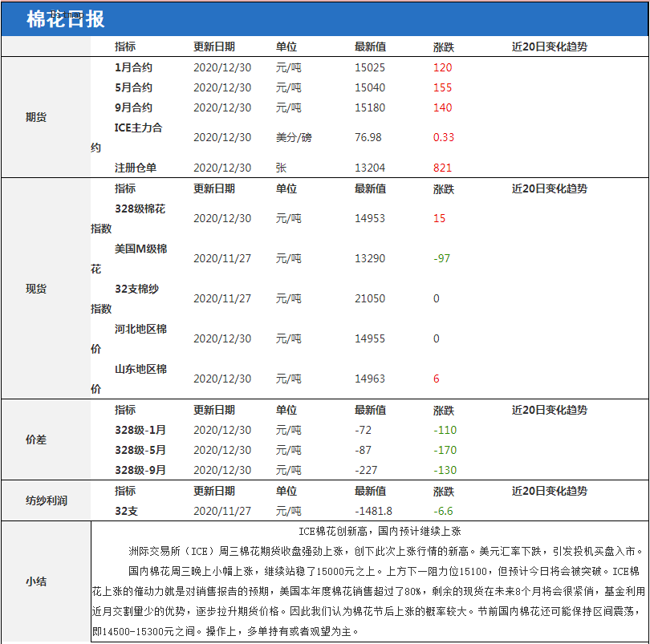Screen dimensions: 650x644
Task: Click the 张 unit cell
Action: tap(281, 168)
